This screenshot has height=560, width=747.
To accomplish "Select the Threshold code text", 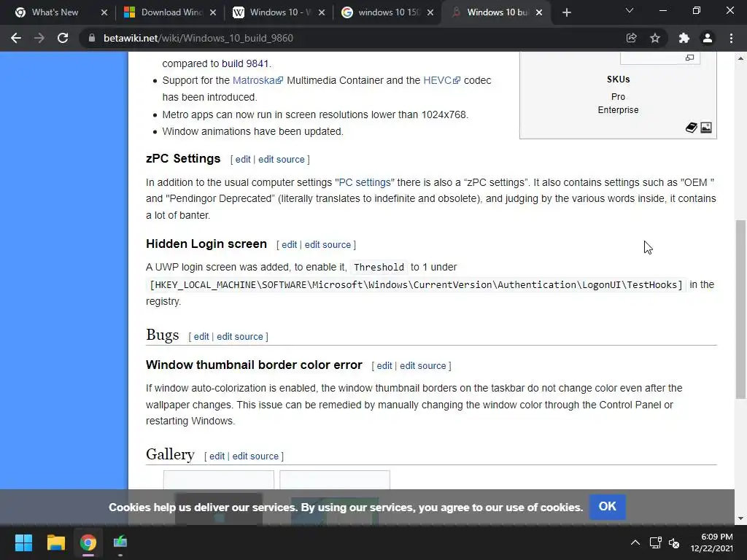I will [379, 267].
